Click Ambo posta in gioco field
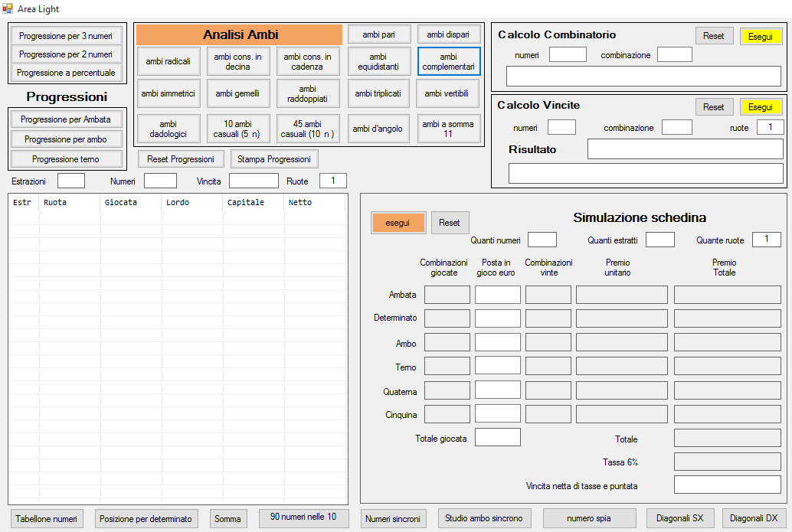 497,342
